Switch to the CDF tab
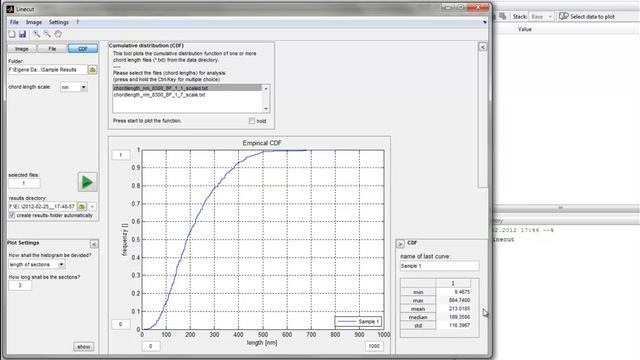The width and height of the screenshot is (640, 360). [83, 49]
